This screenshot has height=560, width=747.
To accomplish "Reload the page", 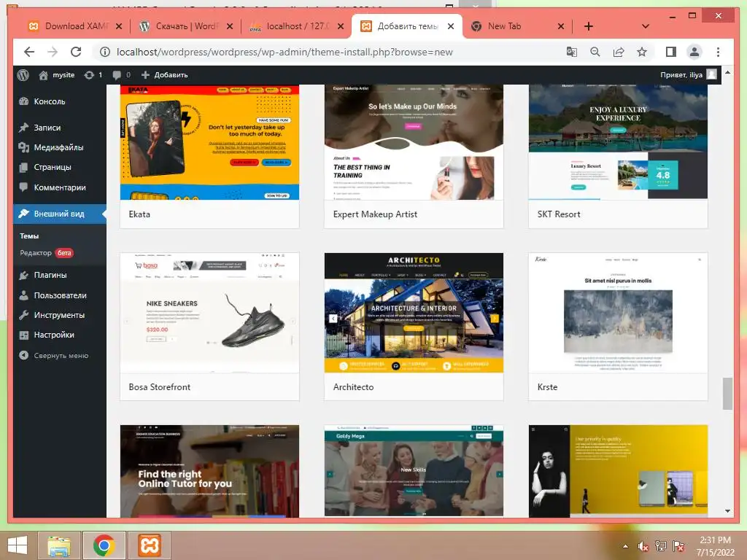I will pos(76,52).
